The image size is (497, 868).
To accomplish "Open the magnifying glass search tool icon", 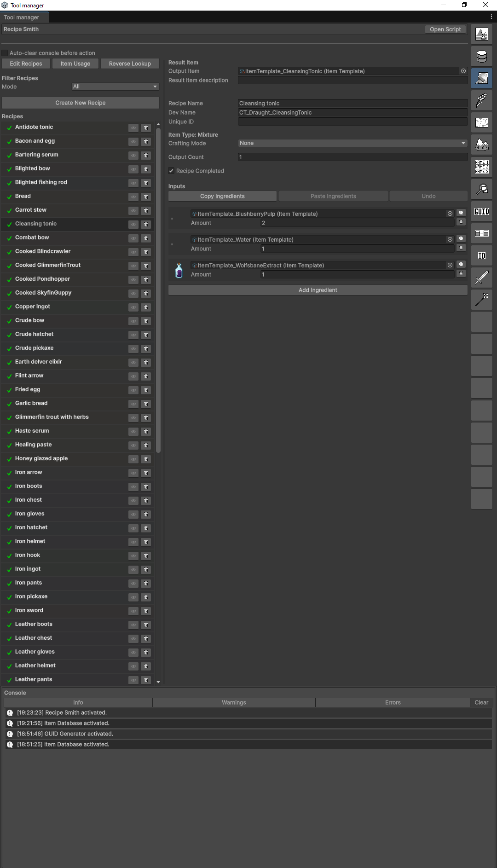I will point(482,189).
